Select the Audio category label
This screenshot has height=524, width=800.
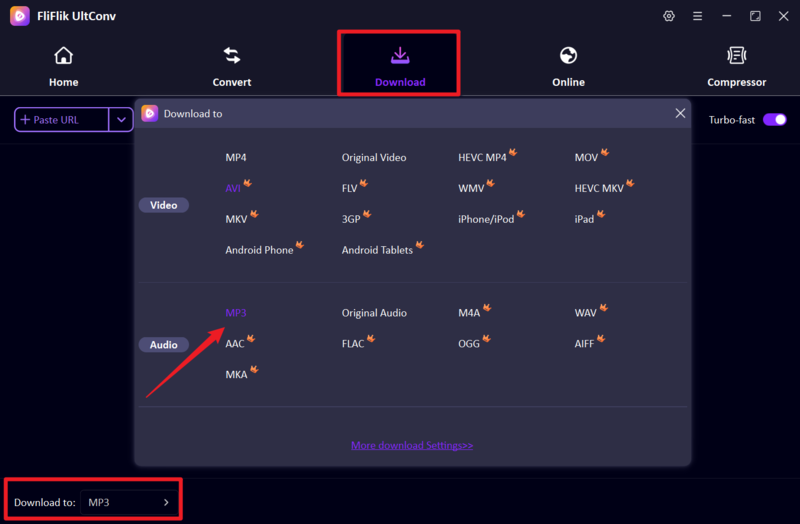[x=164, y=345]
